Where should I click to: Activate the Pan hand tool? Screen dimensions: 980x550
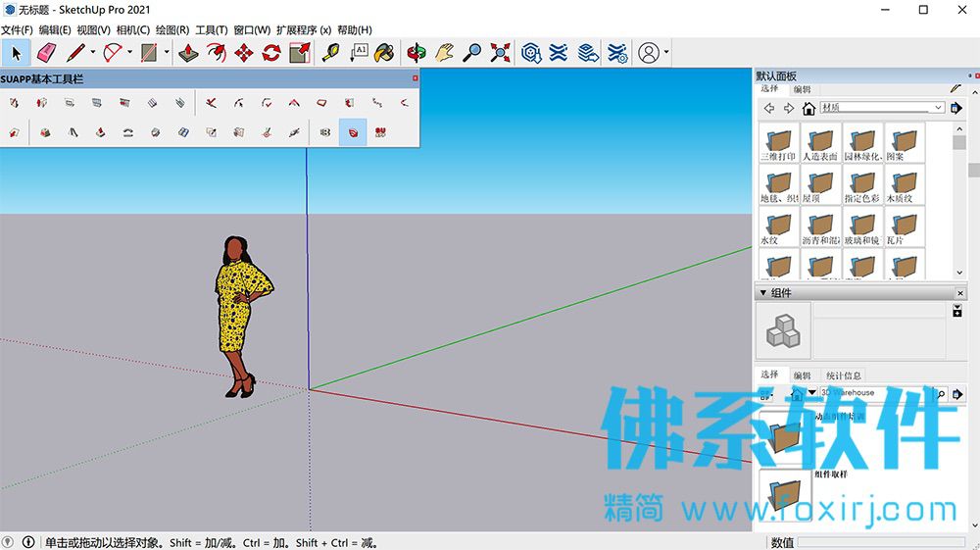click(x=444, y=53)
